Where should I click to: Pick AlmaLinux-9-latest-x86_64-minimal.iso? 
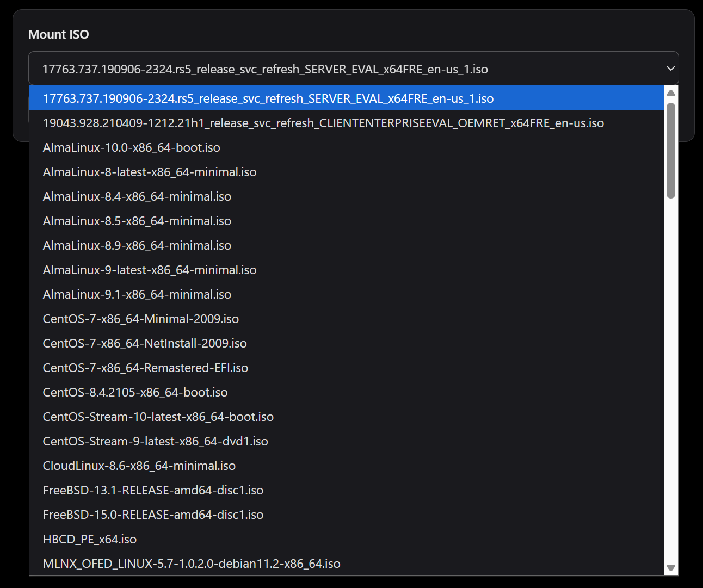pyautogui.click(x=347, y=270)
